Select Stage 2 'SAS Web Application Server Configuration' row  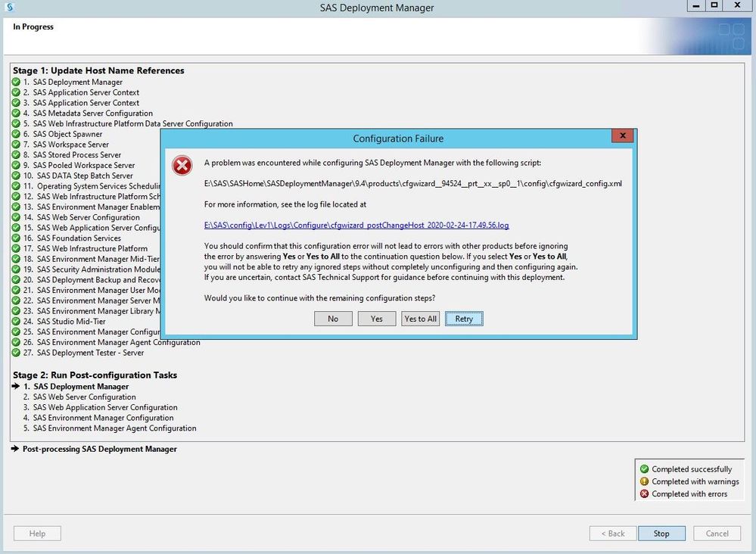click(101, 407)
